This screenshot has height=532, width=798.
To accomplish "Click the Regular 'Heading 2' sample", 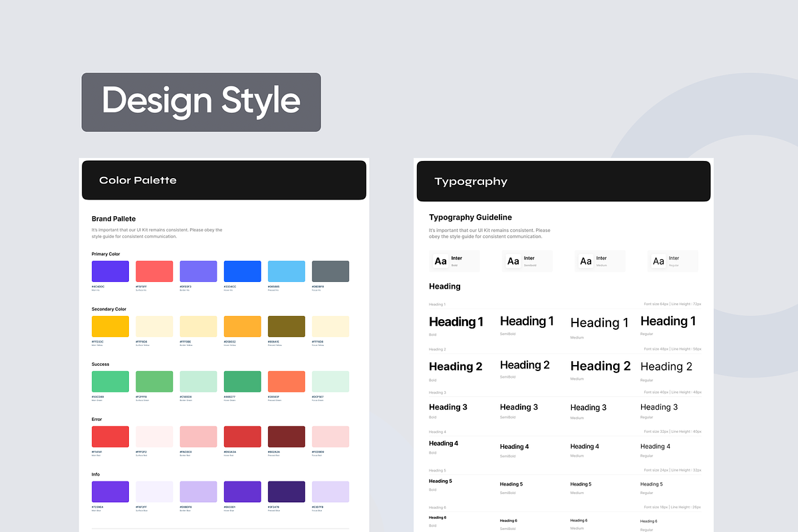I will [666, 366].
